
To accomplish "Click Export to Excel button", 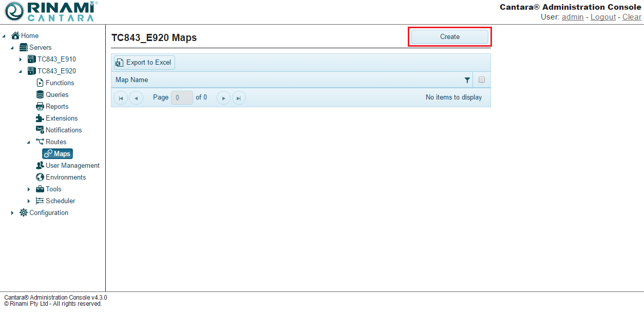I will pyautogui.click(x=144, y=63).
